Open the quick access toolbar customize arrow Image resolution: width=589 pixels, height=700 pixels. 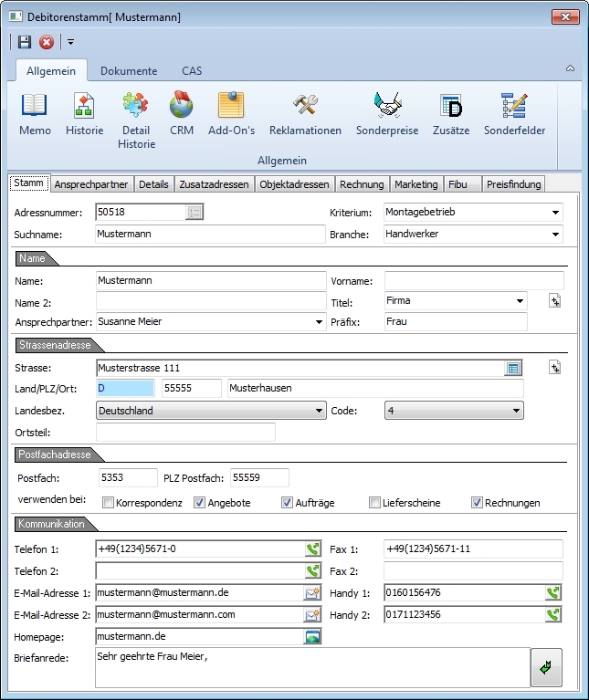pyautogui.click(x=70, y=42)
